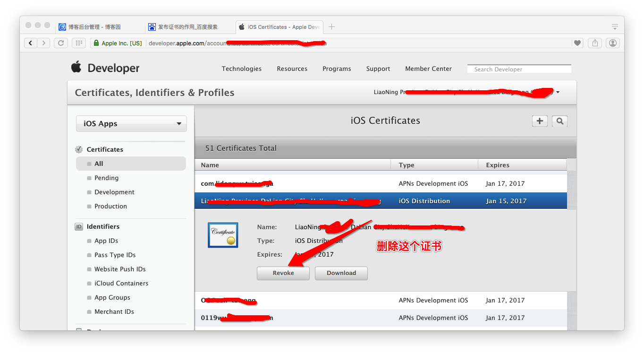Revoke the selected certificate
The height and width of the screenshot is (354, 644).
click(283, 273)
